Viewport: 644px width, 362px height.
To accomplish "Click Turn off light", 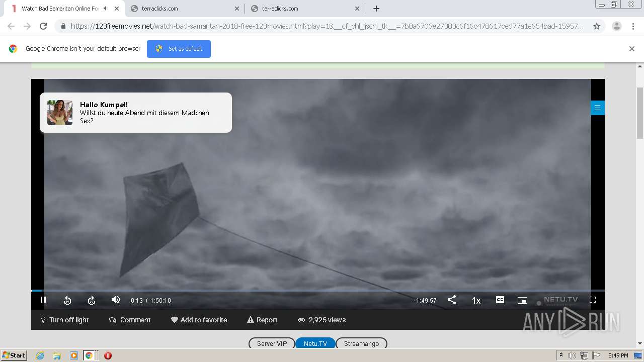I will click(65, 320).
